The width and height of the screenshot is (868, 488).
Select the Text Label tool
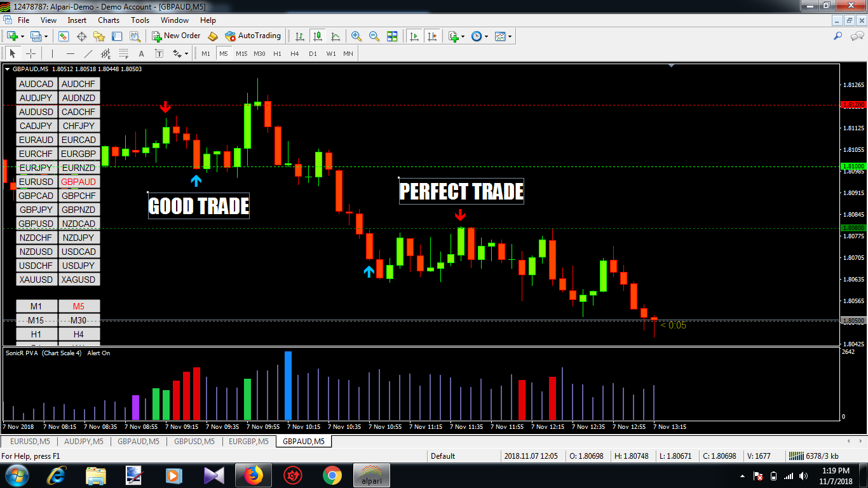[x=159, y=53]
